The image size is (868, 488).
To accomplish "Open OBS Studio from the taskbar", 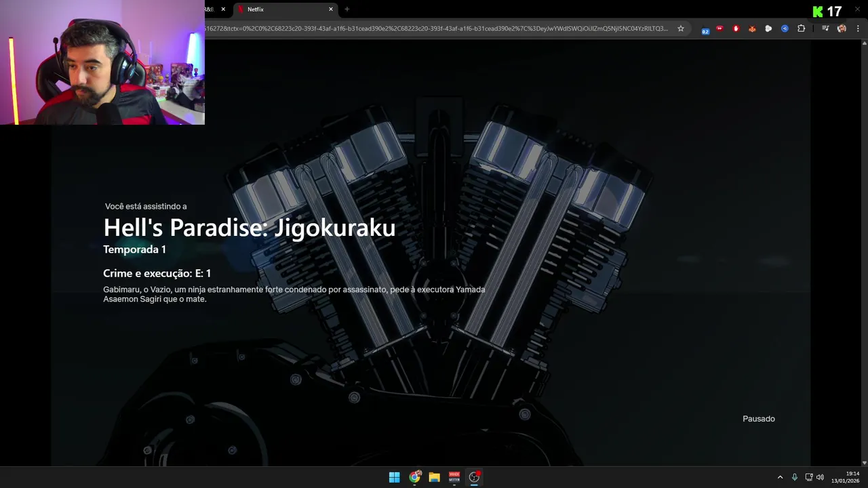I will click(x=474, y=477).
